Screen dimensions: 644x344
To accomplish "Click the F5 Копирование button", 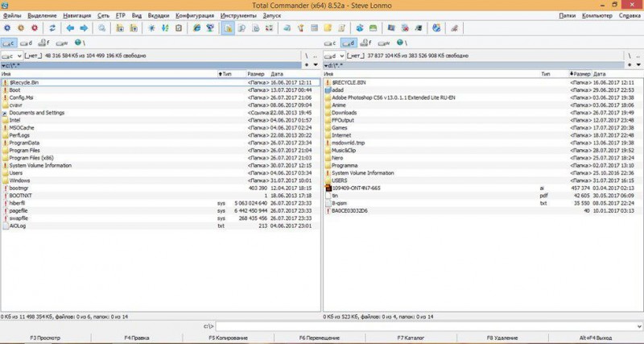I will tap(229, 338).
